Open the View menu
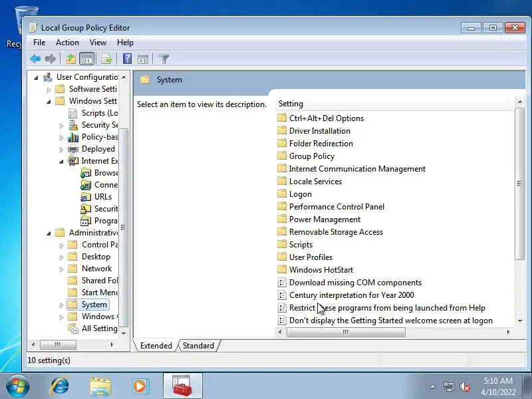The image size is (532, 399). [x=98, y=43]
